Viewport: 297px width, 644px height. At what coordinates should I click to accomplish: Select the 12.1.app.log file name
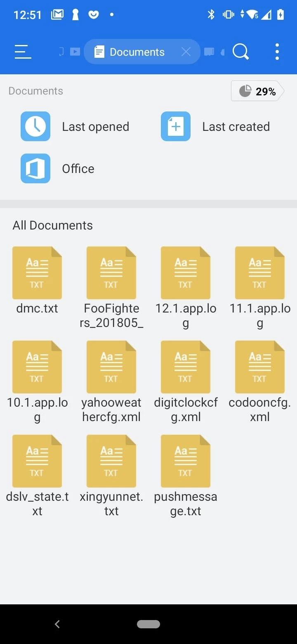[x=186, y=316]
